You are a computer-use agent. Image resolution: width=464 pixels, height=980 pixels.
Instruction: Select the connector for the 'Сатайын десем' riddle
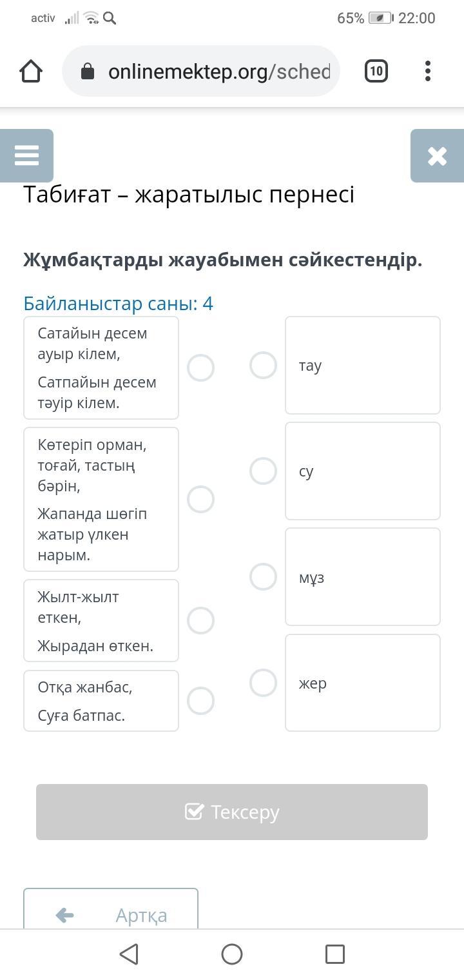[200, 368]
